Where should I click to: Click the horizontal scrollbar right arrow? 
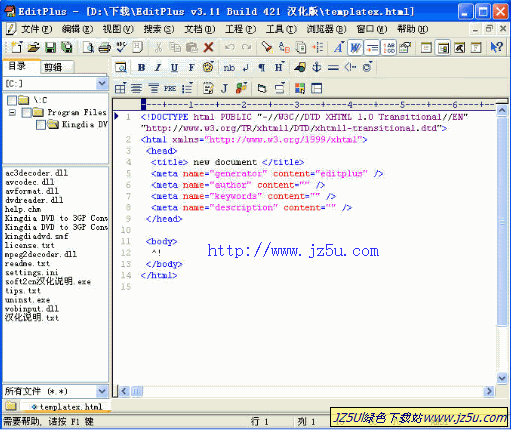pos(489,391)
